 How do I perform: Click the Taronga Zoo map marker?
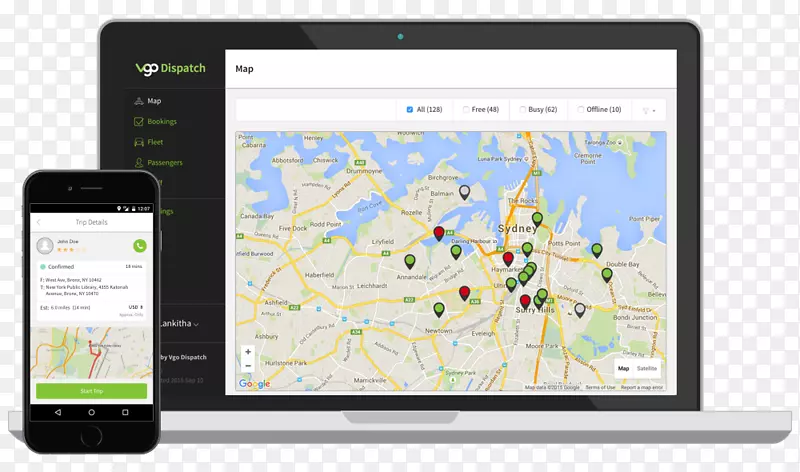tap(620, 143)
